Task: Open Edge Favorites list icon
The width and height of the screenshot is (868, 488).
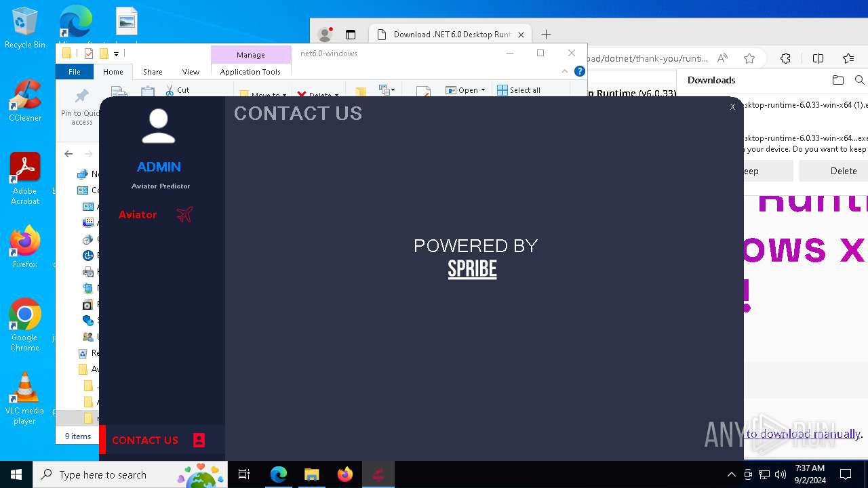Action: [848, 58]
